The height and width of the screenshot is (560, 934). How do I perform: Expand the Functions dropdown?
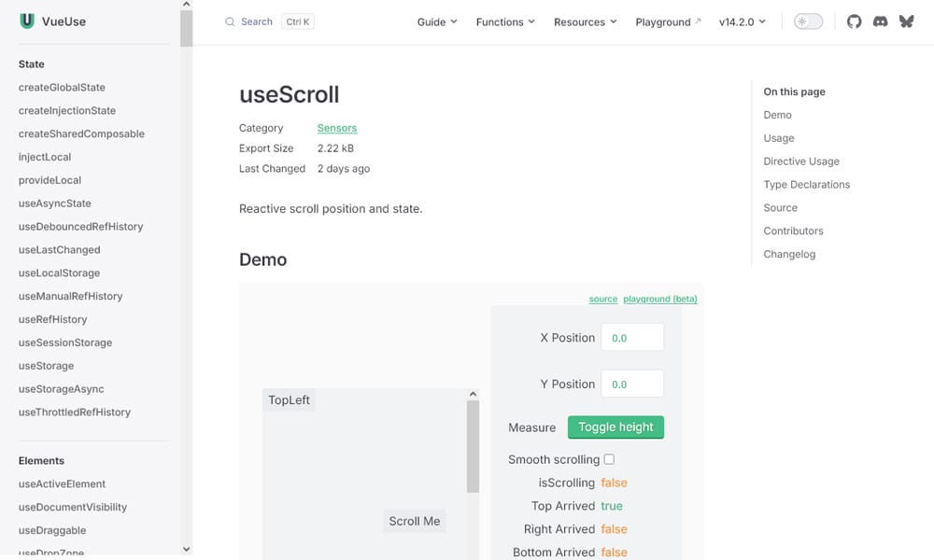tap(504, 21)
